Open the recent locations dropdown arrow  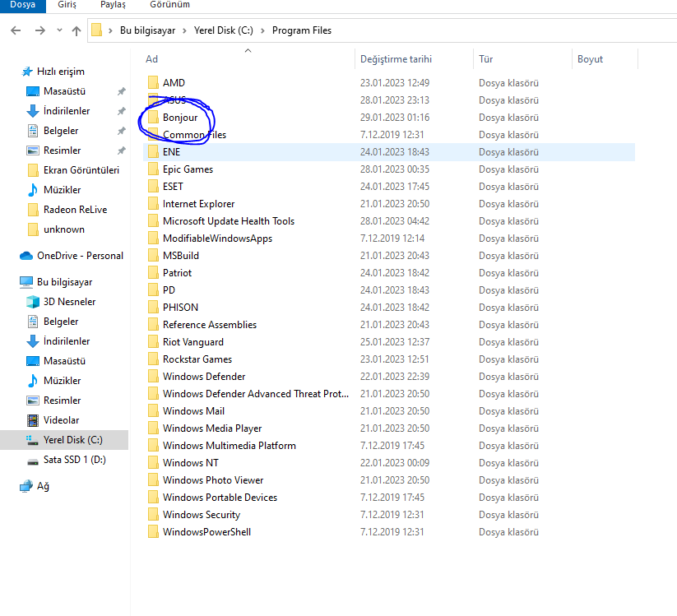[59, 30]
